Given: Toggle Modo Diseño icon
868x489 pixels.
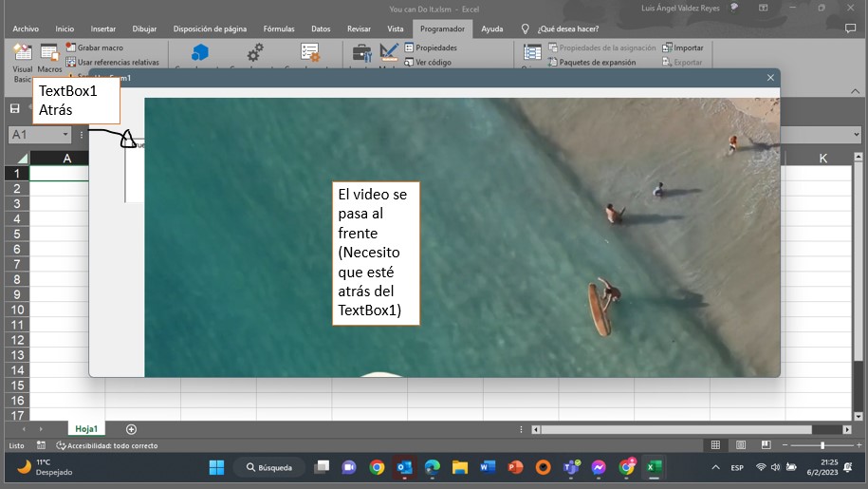Looking at the screenshot, I should [389, 52].
